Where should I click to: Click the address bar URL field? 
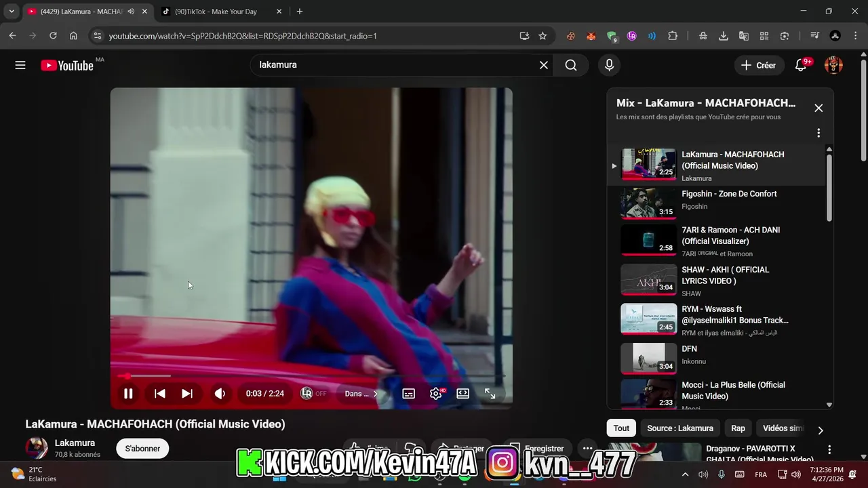(x=310, y=36)
